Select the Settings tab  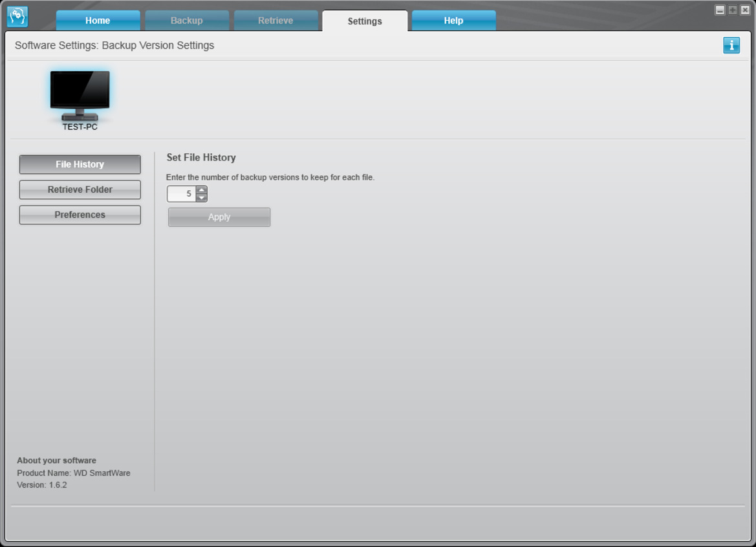[365, 21]
